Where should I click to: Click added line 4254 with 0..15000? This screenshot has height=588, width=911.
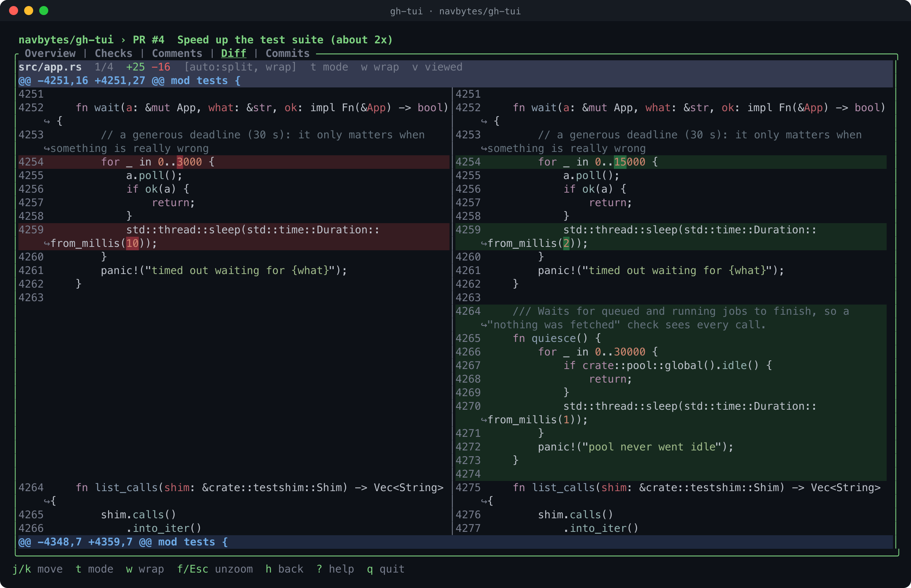671,162
